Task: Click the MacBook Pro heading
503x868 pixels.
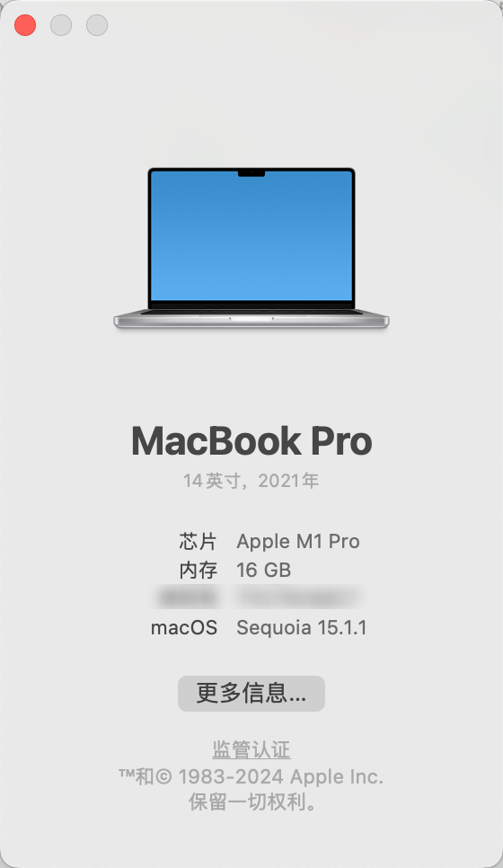Action: [251, 440]
